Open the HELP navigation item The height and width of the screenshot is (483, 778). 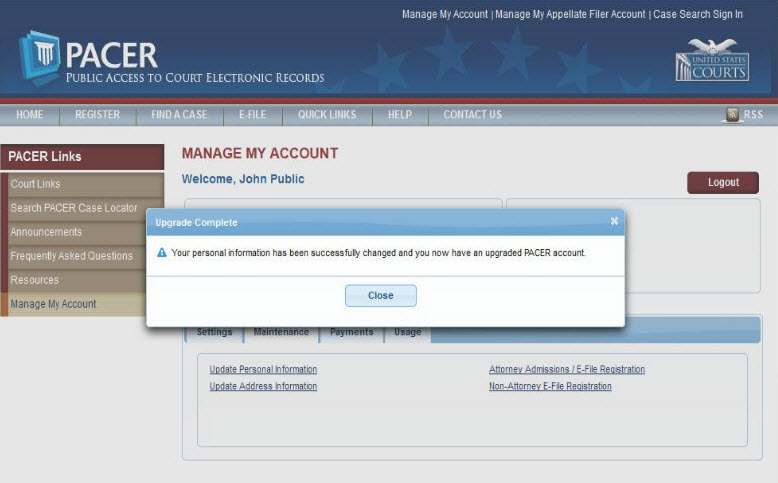(x=400, y=115)
